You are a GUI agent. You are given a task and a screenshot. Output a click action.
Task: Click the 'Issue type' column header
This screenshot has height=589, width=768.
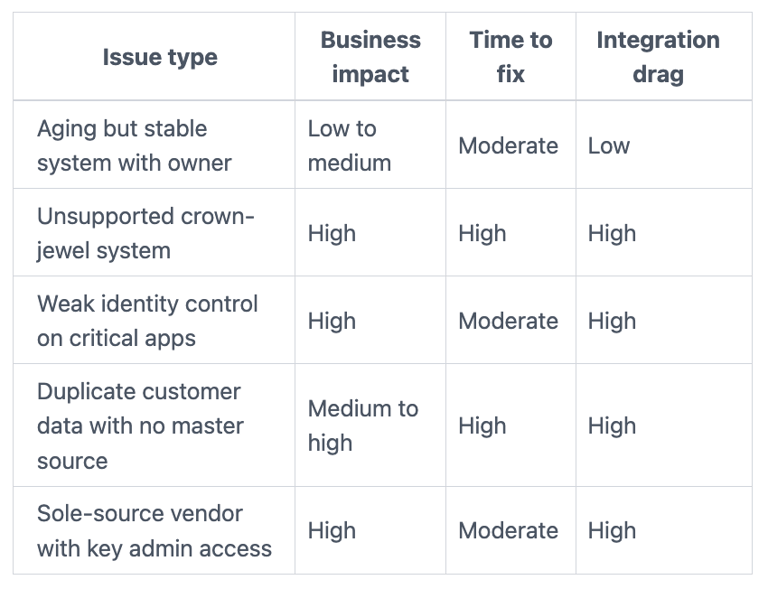point(159,58)
